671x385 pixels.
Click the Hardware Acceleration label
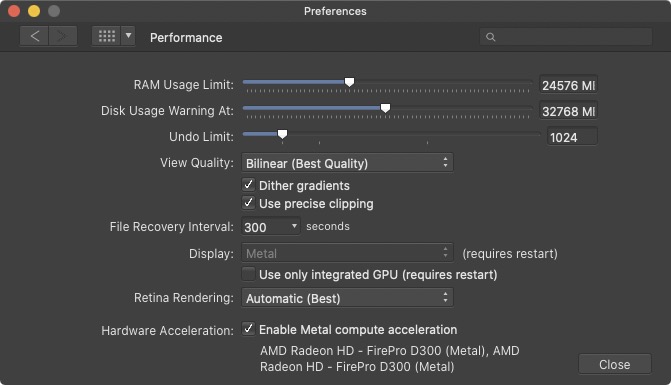coord(167,330)
